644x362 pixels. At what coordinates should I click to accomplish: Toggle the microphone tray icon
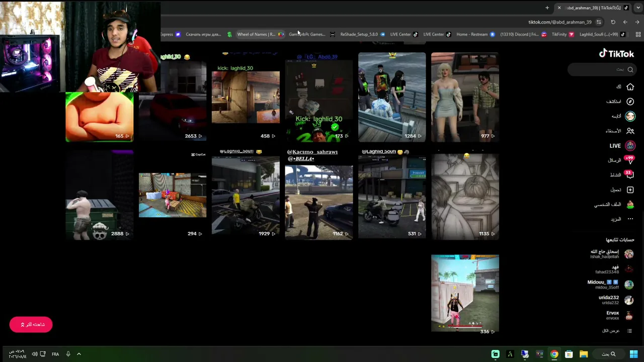coord(68,354)
